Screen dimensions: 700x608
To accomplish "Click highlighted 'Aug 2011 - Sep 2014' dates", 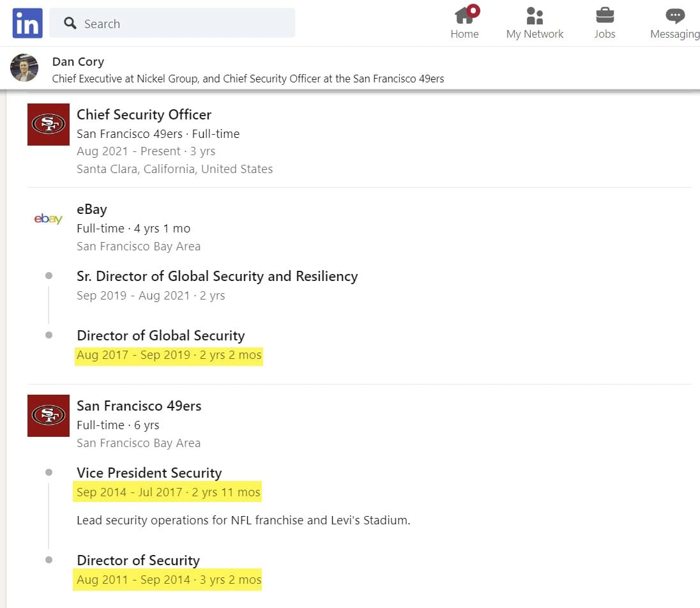I will (168, 580).
